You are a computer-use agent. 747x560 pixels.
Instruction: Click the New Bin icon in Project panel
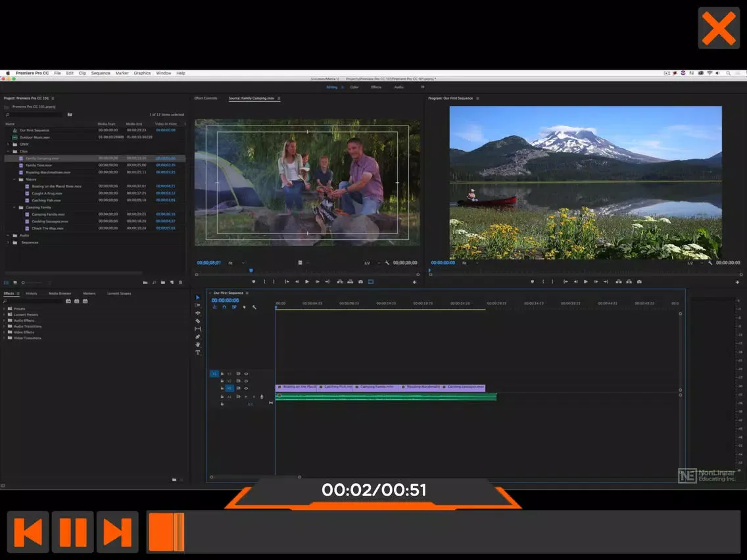click(x=163, y=283)
